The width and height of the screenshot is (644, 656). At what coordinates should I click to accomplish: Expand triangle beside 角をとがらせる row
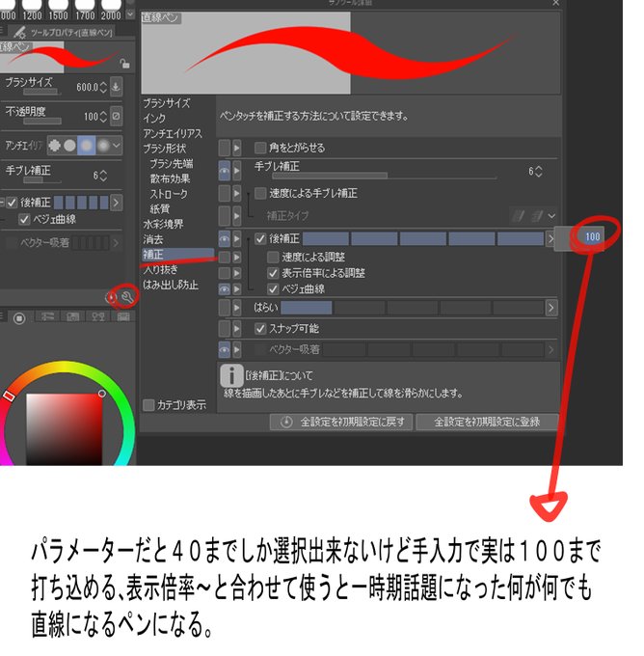point(237,148)
